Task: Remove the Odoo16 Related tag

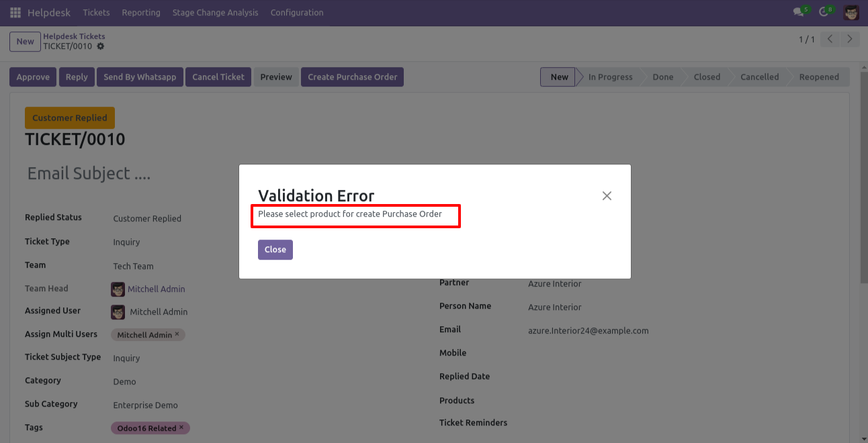Action: click(181, 428)
